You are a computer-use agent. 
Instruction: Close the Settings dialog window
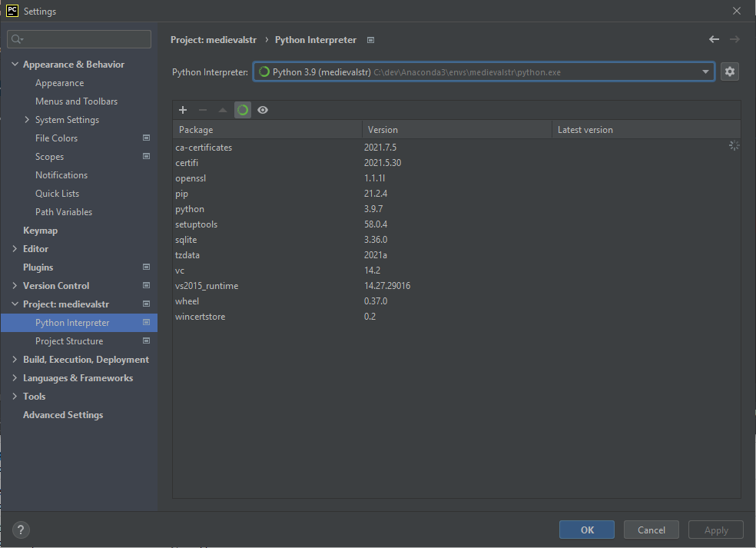tap(736, 11)
